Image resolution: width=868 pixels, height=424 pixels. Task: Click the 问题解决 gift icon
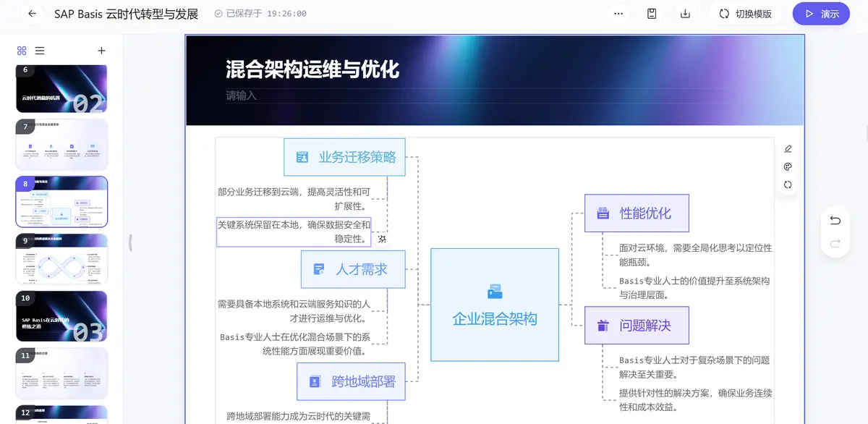(603, 326)
